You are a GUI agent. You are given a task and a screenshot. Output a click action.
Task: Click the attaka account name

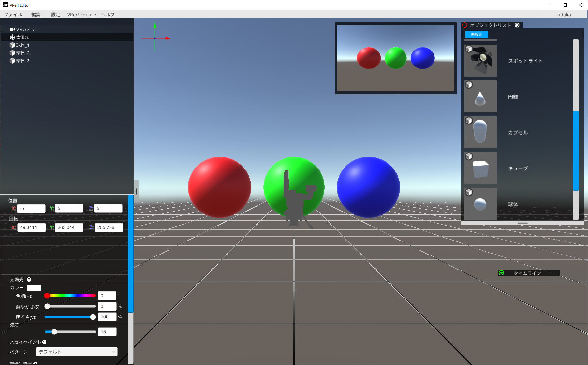coord(564,14)
